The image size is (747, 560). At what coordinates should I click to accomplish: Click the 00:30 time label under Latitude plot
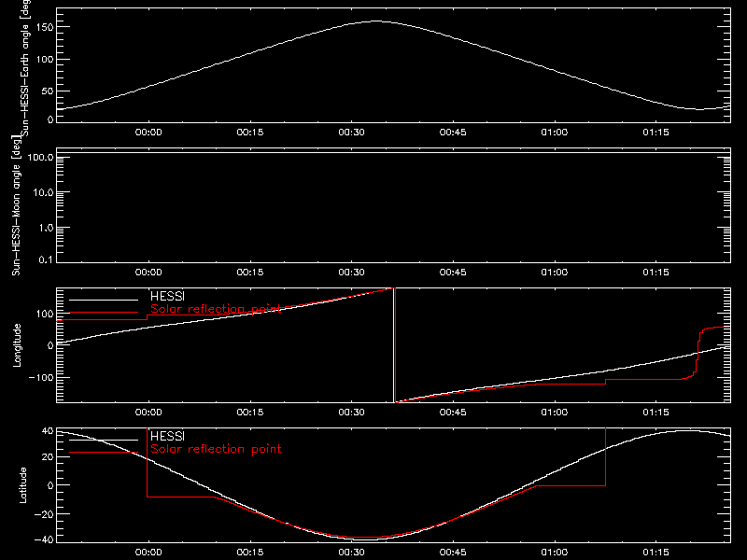pyautogui.click(x=352, y=553)
